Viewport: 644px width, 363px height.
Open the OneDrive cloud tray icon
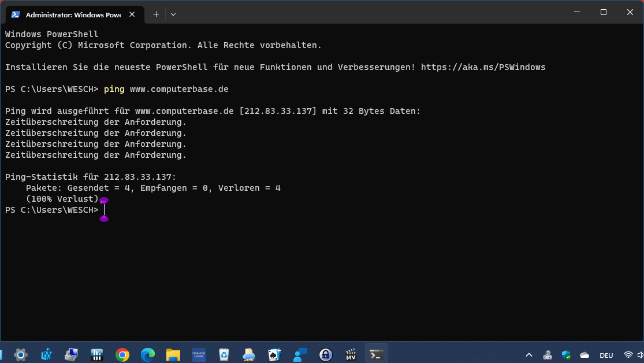[x=585, y=355]
